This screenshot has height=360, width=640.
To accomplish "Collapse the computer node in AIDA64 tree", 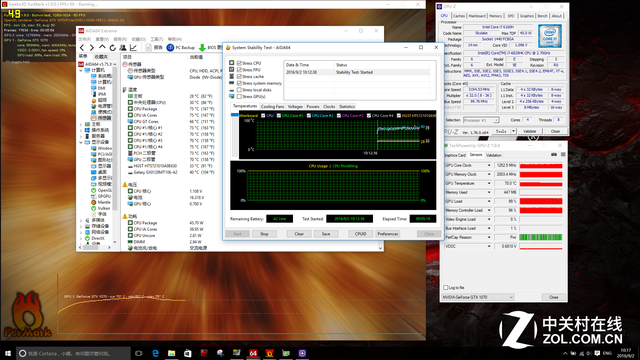I will point(81,70).
